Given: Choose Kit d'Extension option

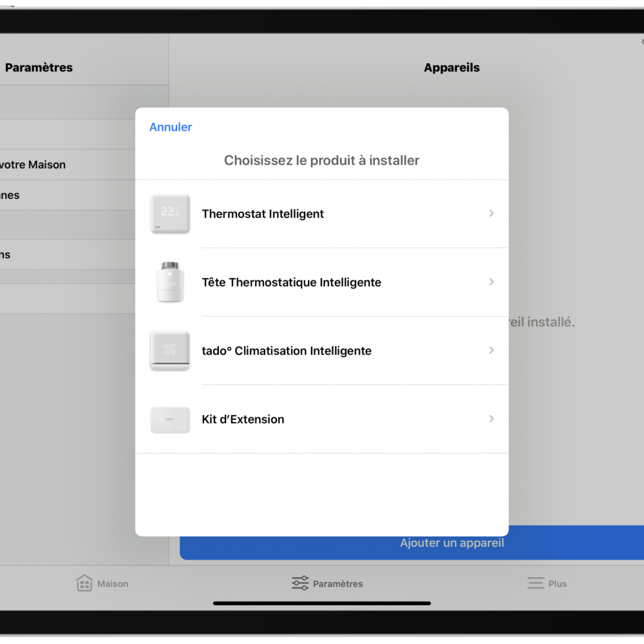Looking at the screenshot, I should pyautogui.click(x=321, y=419).
